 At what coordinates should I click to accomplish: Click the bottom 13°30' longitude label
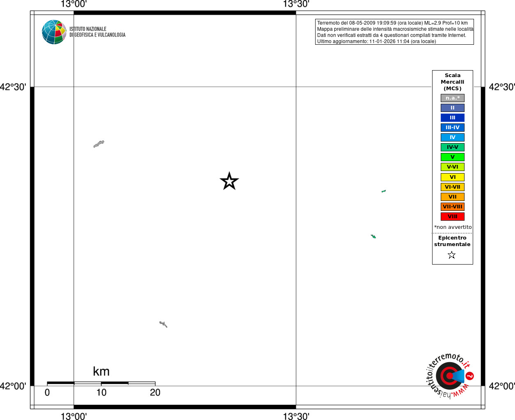point(296,416)
